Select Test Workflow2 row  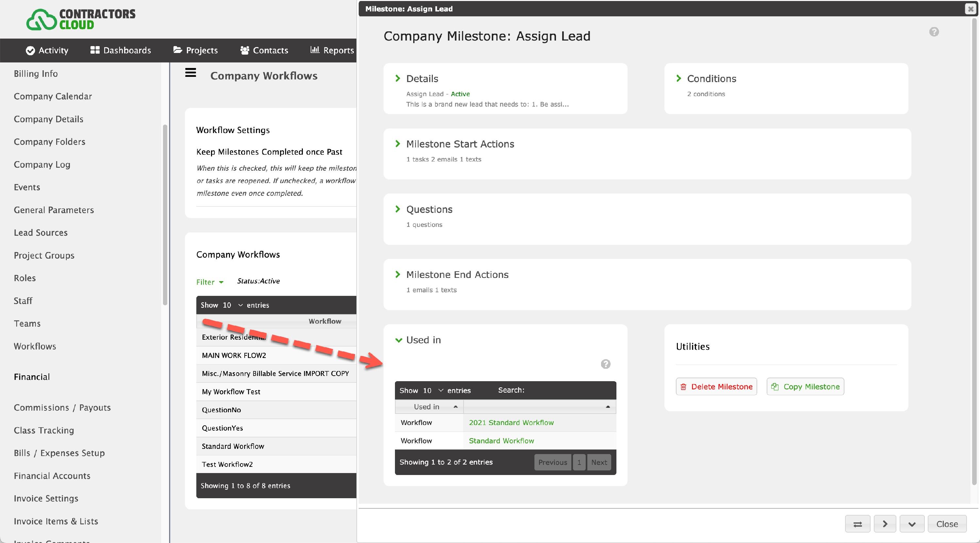[276, 465]
